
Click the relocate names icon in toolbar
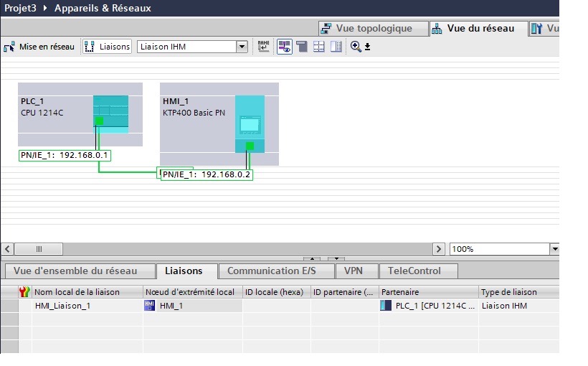tap(264, 47)
